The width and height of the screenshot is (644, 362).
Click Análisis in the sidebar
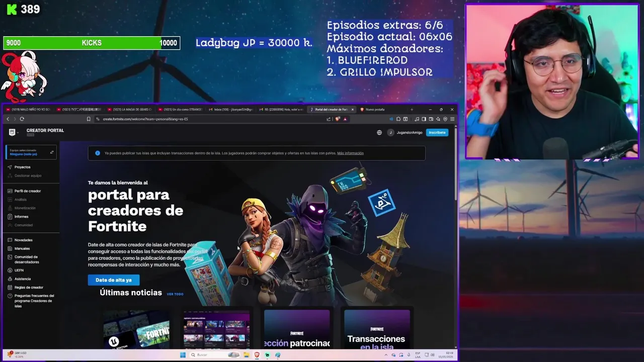(x=21, y=200)
